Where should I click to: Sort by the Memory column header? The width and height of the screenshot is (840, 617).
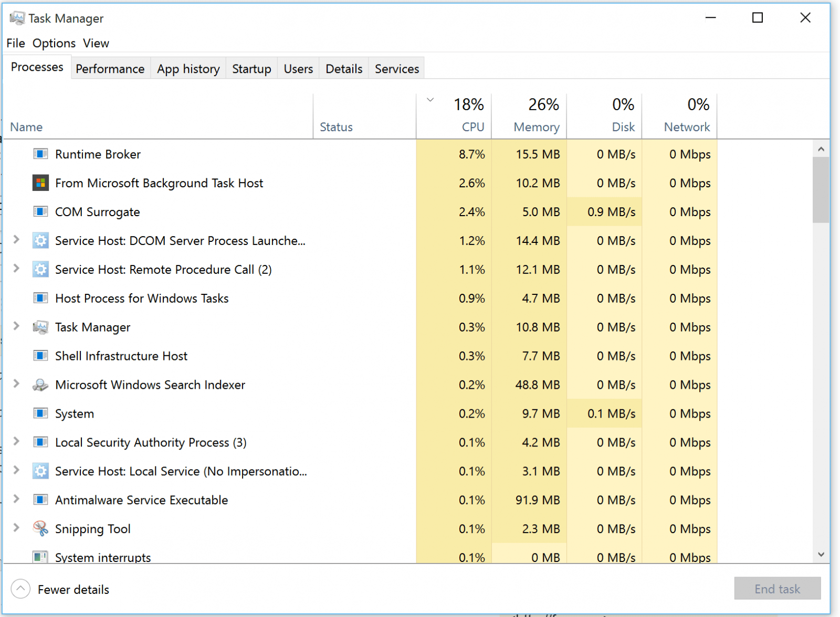(x=529, y=116)
